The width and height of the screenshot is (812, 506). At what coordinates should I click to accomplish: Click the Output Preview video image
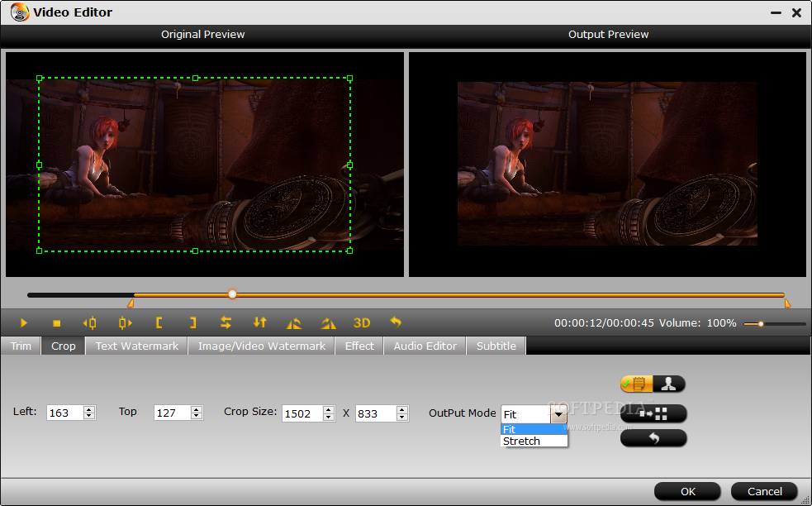click(x=607, y=164)
